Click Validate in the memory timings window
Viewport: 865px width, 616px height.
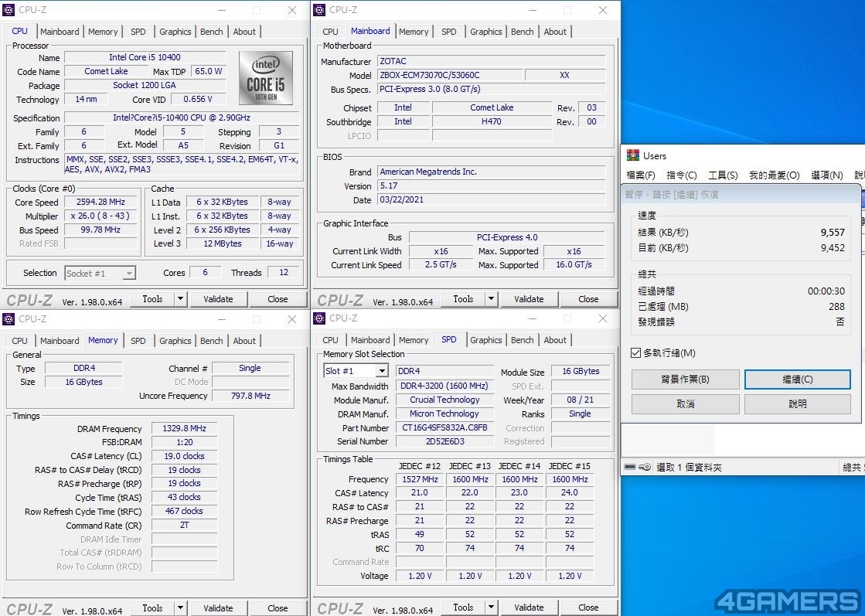tap(218, 608)
